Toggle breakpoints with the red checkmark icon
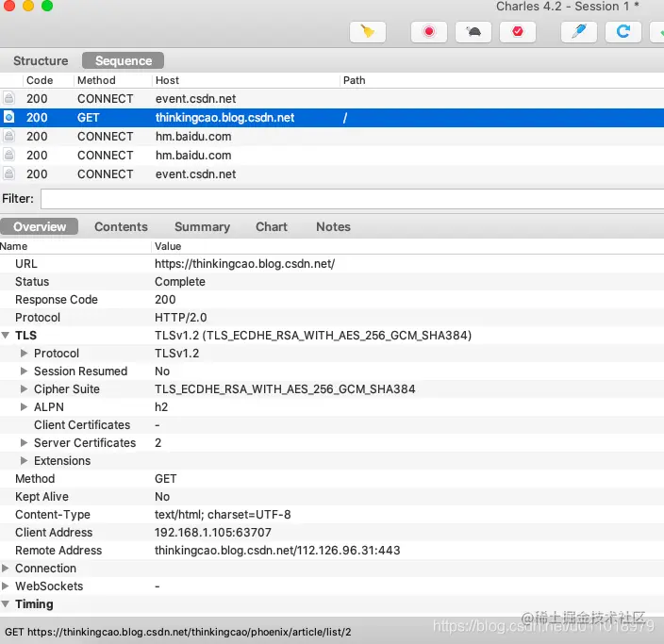 (x=518, y=32)
